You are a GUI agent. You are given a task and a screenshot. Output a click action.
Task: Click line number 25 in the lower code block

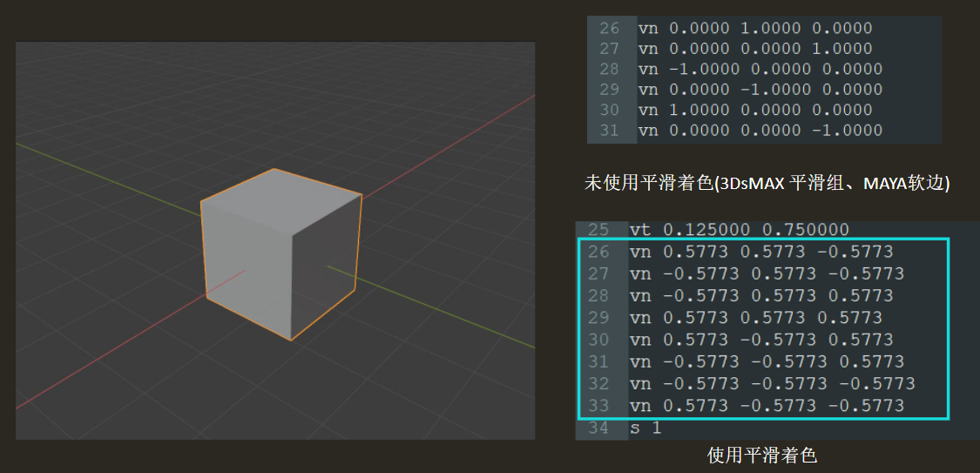coord(598,229)
